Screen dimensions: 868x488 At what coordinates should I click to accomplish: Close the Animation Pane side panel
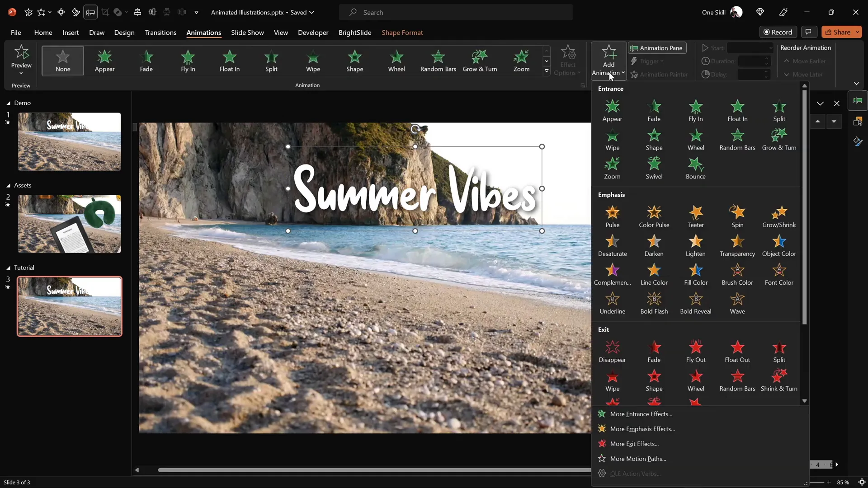(x=836, y=103)
